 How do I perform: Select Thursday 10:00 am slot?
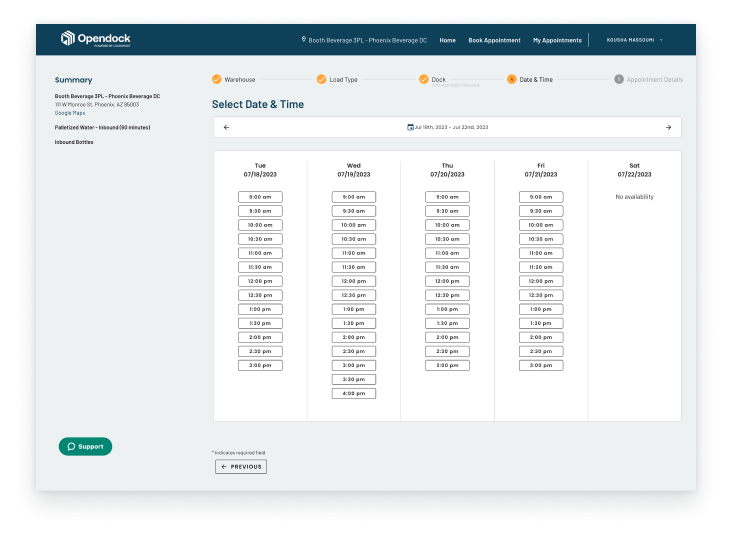447,225
